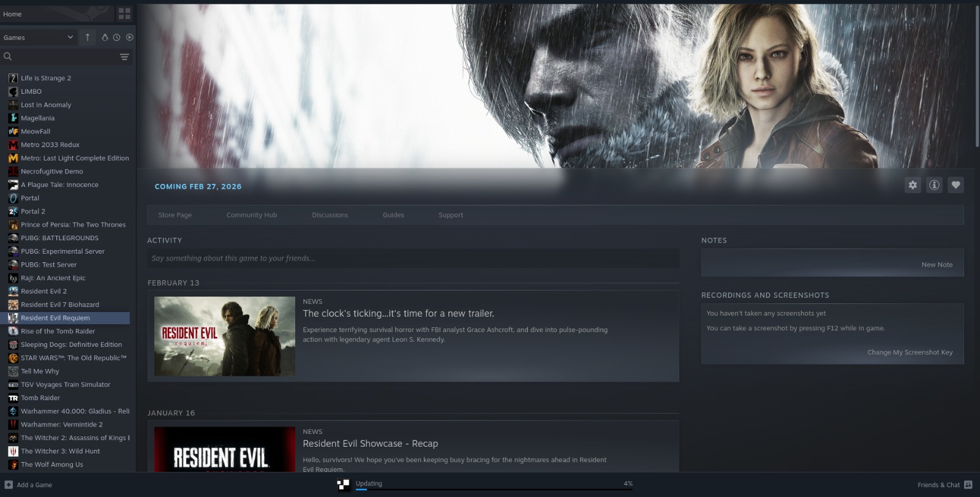Open the advanced filter options icon
Screen dimensions: 980x497
click(x=124, y=57)
